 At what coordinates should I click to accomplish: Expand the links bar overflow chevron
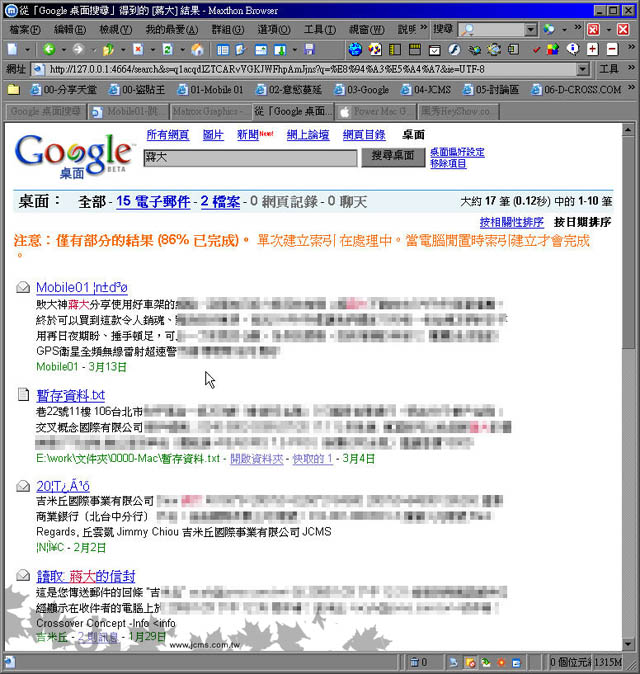click(x=631, y=88)
